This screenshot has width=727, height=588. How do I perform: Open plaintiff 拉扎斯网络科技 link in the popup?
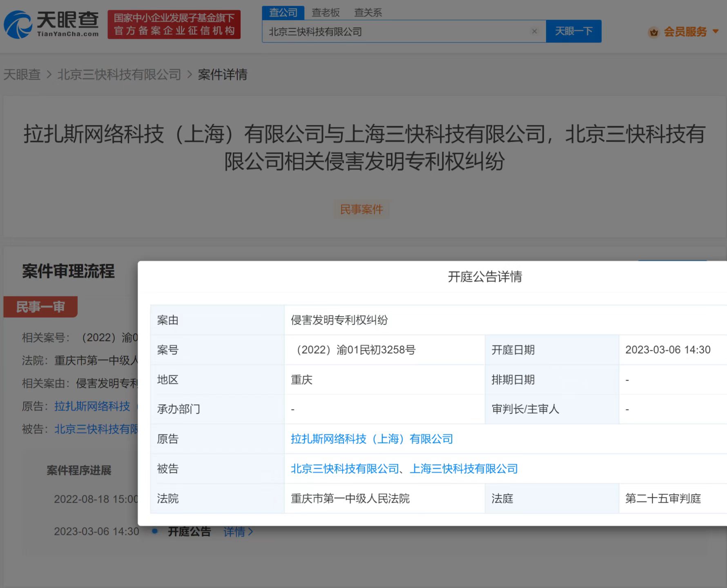point(372,439)
